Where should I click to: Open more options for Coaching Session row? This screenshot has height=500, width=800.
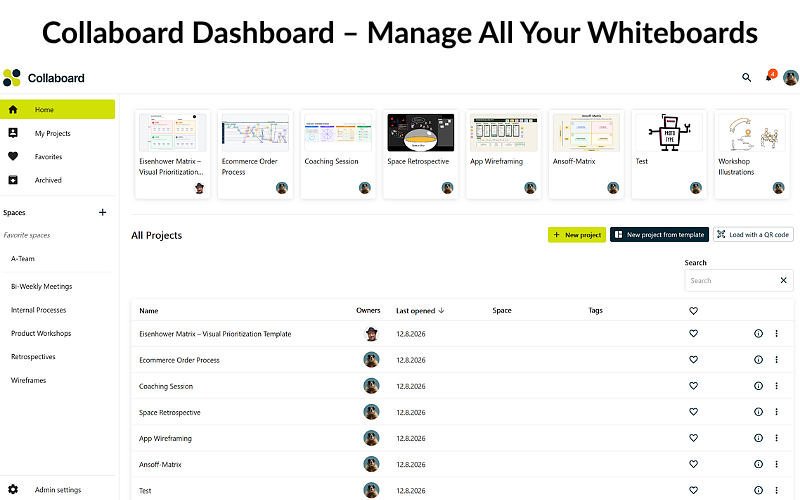[777, 386]
